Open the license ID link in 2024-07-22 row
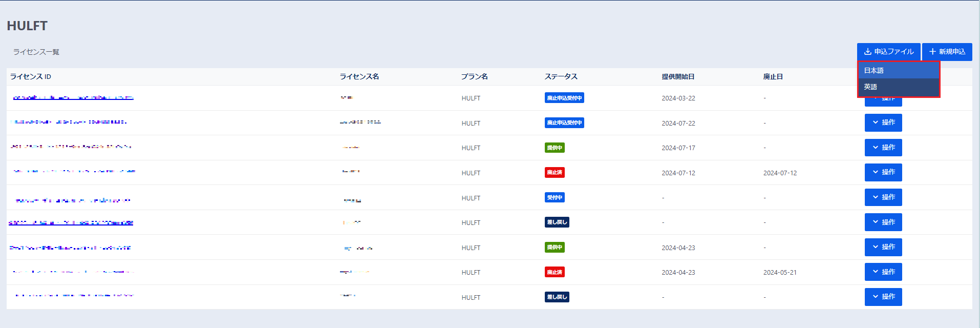980x328 pixels. pyautogui.click(x=69, y=122)
